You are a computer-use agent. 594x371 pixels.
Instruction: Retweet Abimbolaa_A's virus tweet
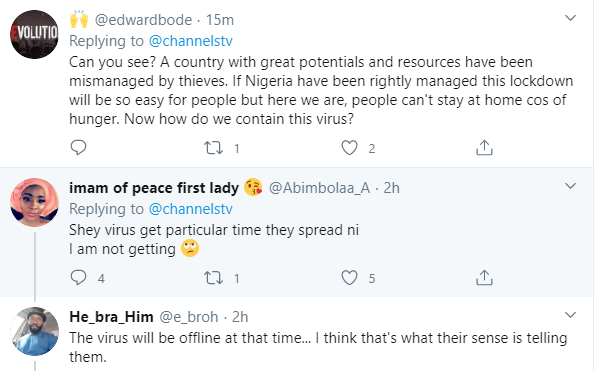click(x=213, y=278)
